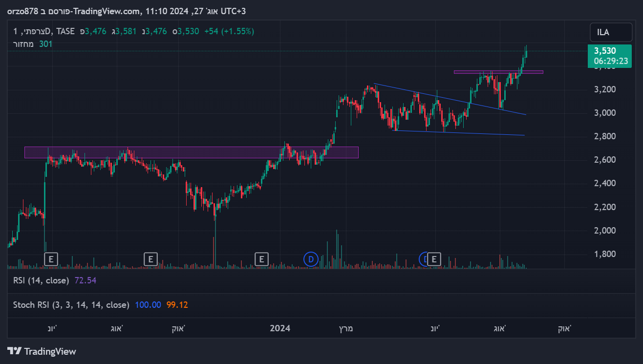Viewport: 643px width, 364px height.
Task: Select the Stoch RSI indicator legend
Action: coord(71,305)
